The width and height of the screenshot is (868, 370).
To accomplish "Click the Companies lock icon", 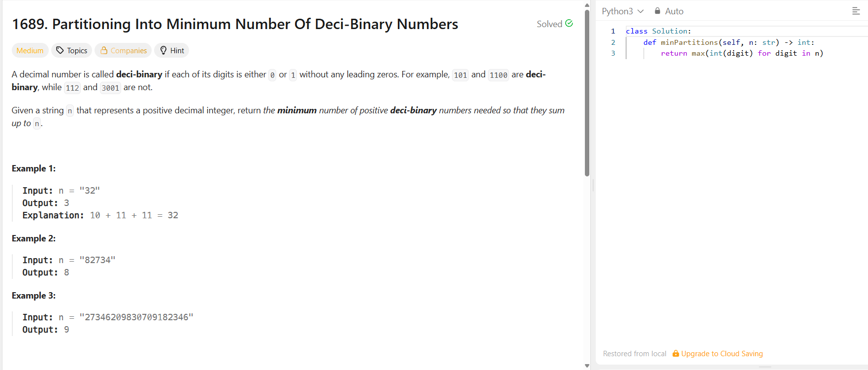I will tap(104, 50).
